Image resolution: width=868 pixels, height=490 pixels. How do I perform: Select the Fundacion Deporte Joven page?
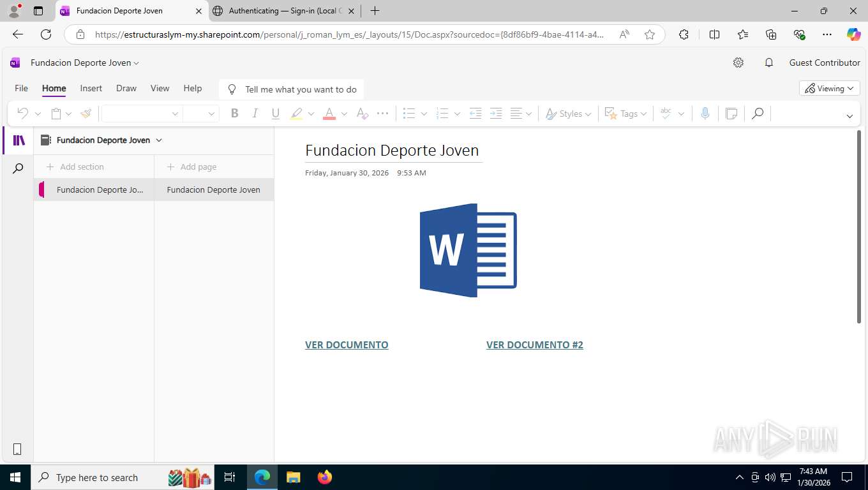[x=214, y=189]
